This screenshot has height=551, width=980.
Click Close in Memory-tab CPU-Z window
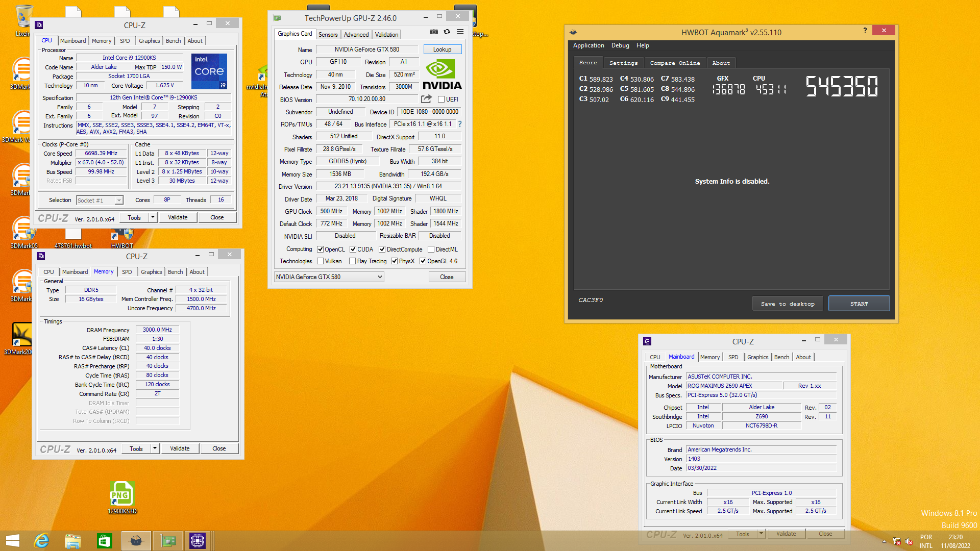[219, 448]
